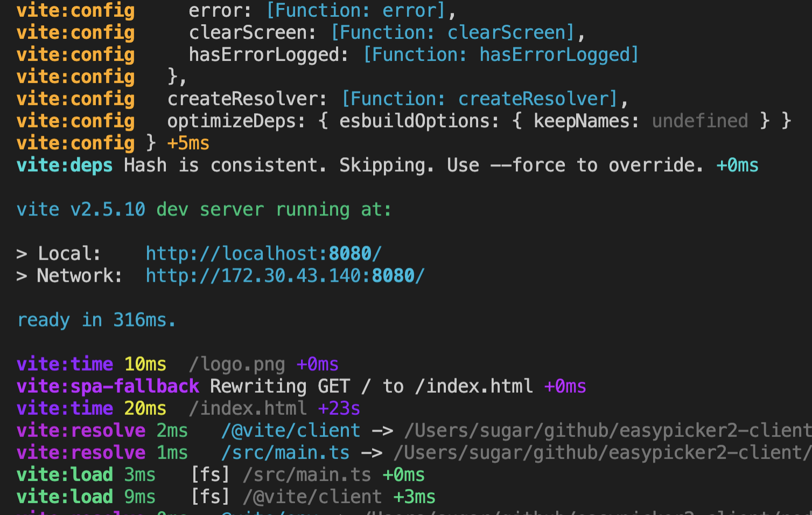Click "vite:load" on the 9ms line
Image resolution: width=812 pixels, height=515 pixels.
[65, 497]
